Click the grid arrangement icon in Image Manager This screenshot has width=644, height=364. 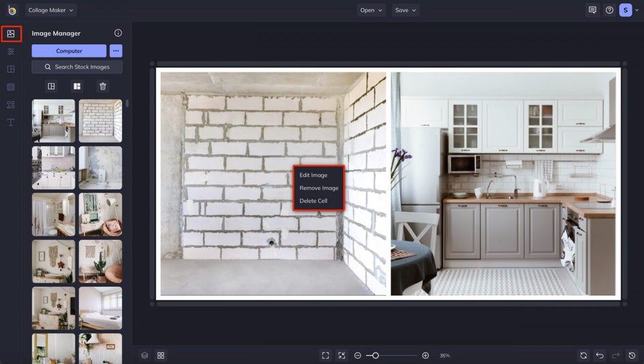pos(77,86)
